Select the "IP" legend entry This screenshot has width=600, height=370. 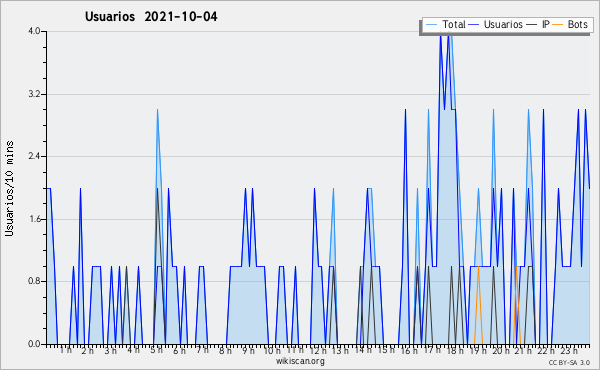(x=545, y=24)
